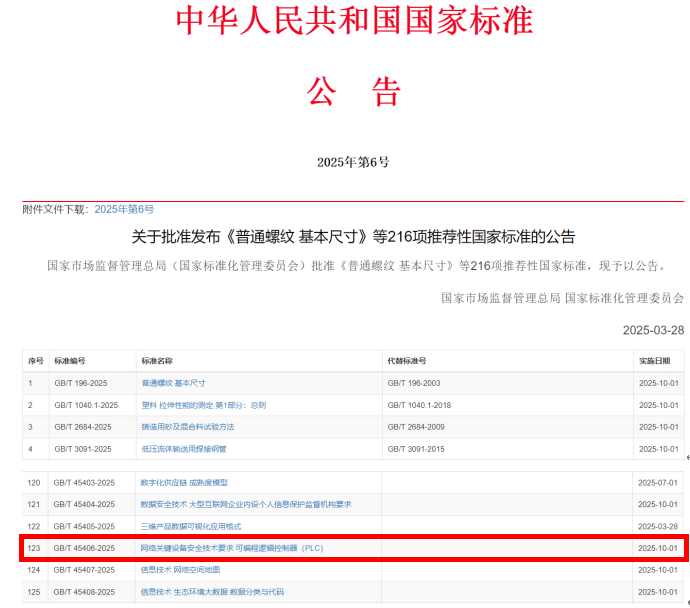The height and width of the screenshot is (608, 690).
Task: Open 数据安全技术 大型互联网企业 standard link
Action: [245, 504]
